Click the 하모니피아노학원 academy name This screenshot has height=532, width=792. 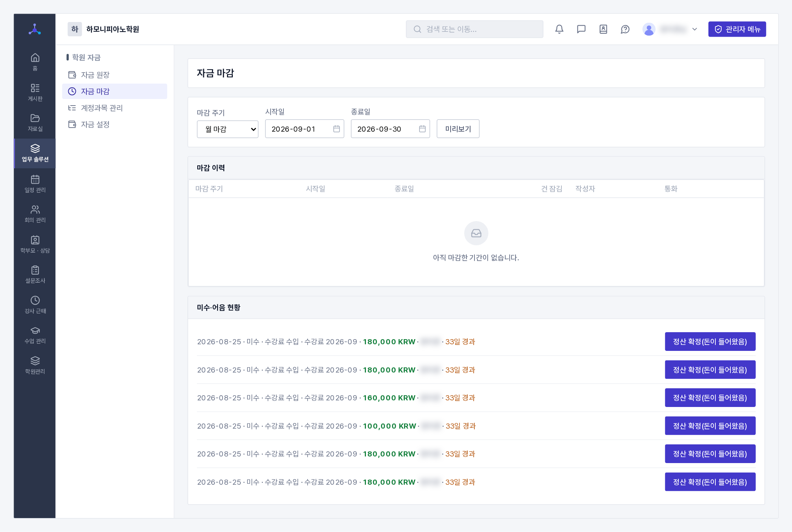click(113, 29)
